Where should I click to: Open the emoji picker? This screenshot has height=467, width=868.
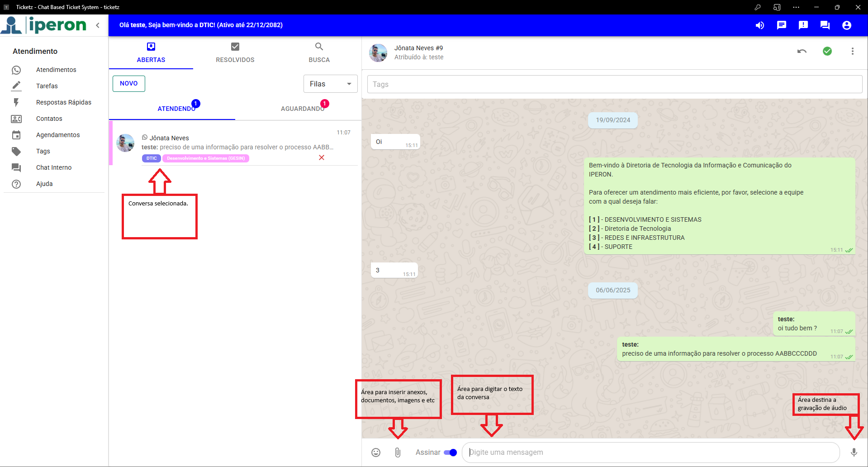376,452
